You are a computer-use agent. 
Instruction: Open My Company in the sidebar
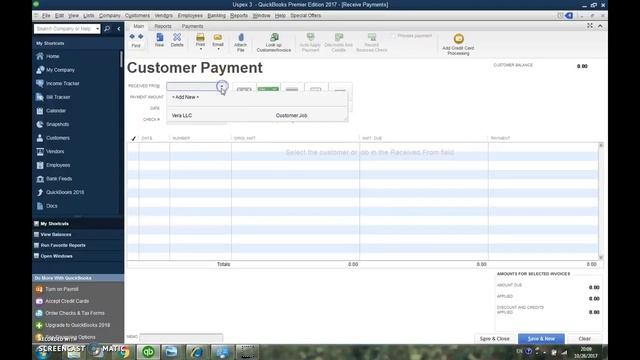point(60,70)
